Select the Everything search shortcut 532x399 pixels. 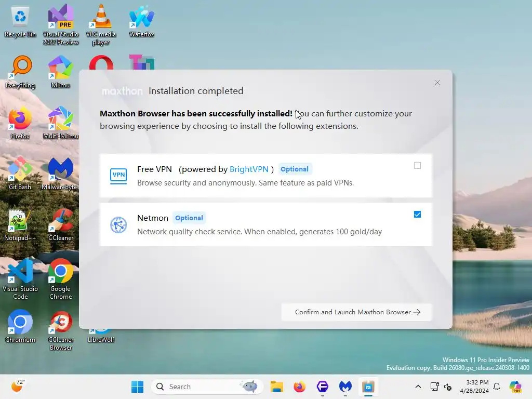[20, 73]
